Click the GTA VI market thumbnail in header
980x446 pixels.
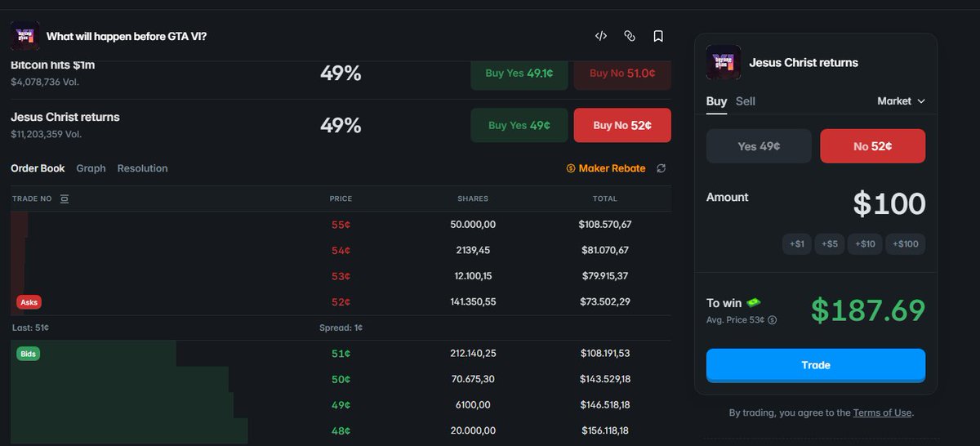coord(24,36)
